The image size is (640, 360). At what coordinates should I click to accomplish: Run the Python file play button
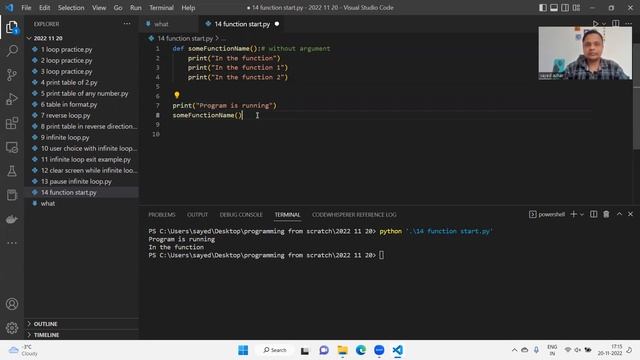596,24
